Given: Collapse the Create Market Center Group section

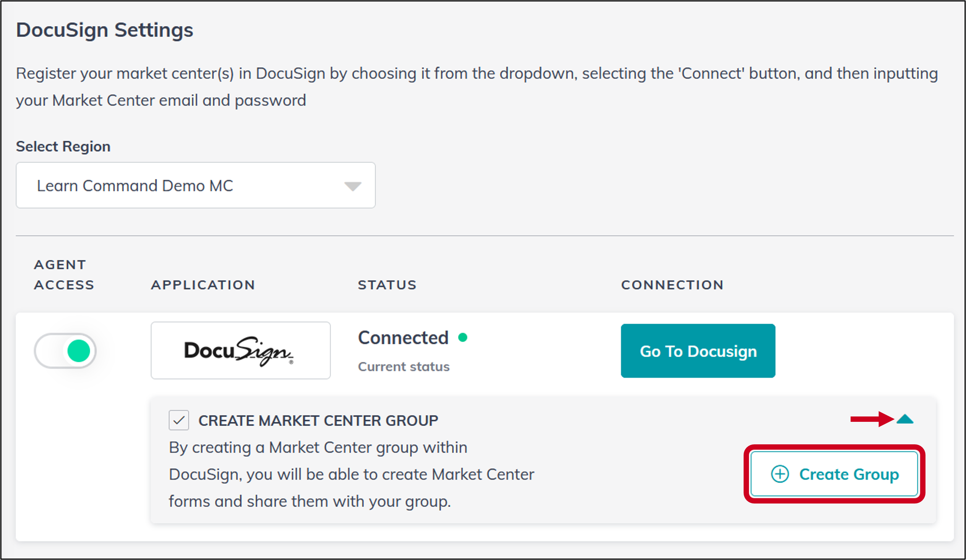Looking at the screenshot, I should (x=904, y=420).
